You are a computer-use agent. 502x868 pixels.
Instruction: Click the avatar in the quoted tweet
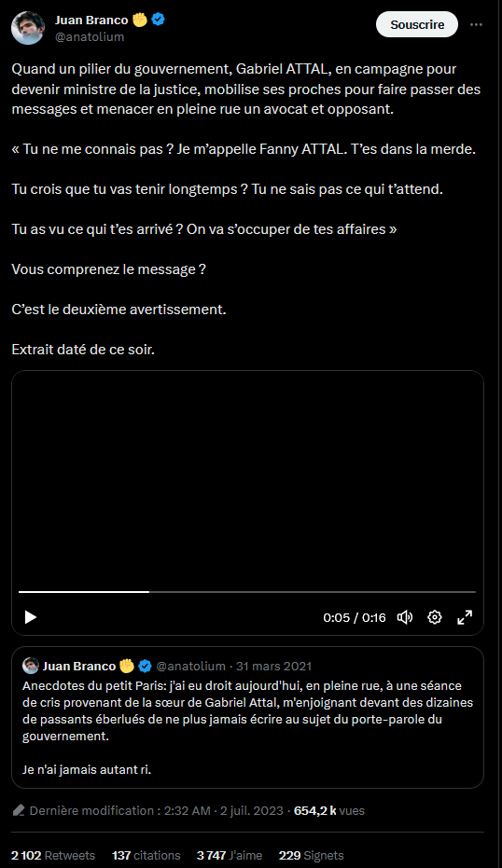tap(31, 666)
